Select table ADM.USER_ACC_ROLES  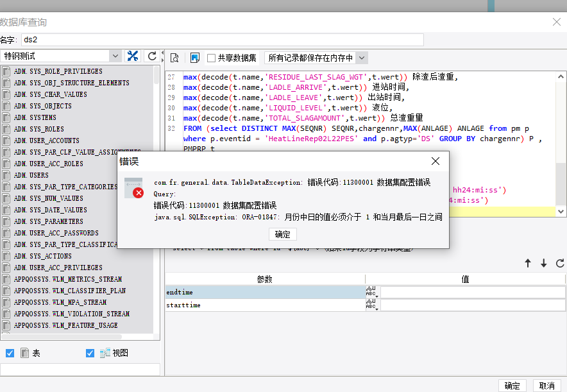(49, 164)
